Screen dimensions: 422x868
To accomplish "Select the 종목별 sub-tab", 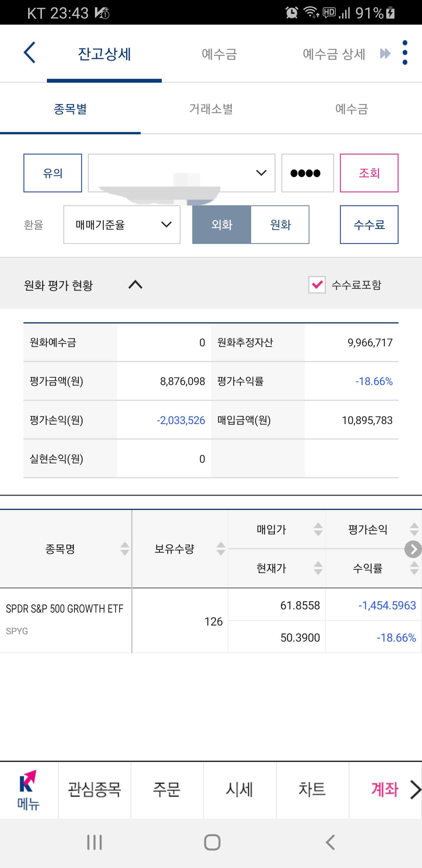I will pos(70,109).
